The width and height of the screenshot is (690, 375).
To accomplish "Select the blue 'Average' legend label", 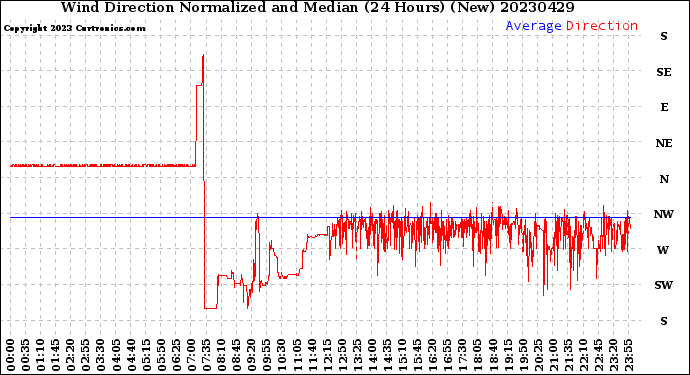I will coord(533,26).
